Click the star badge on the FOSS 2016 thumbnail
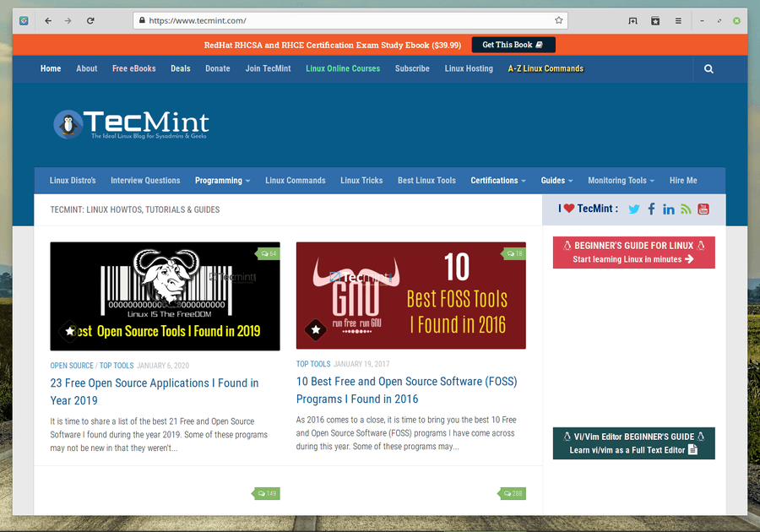The width and height of the screenshot is (760, 532). (316, 330)
